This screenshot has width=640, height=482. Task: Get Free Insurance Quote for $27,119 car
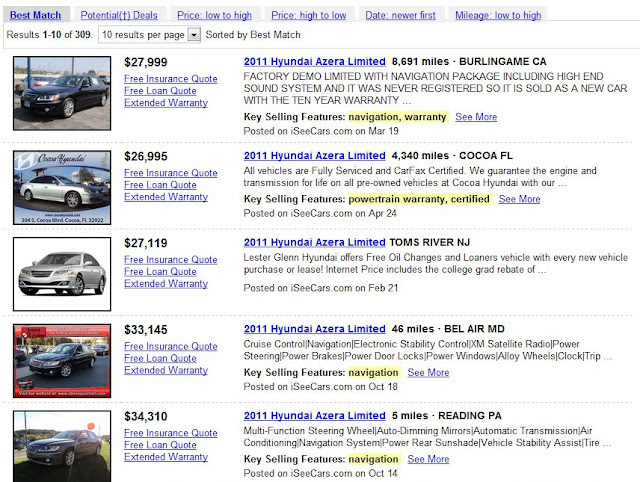(171, 260)
